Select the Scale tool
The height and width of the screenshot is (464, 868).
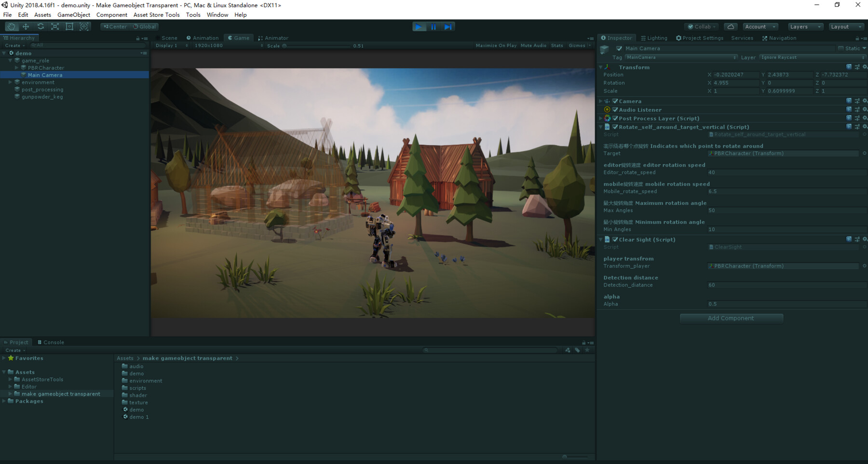click(55, 27)
